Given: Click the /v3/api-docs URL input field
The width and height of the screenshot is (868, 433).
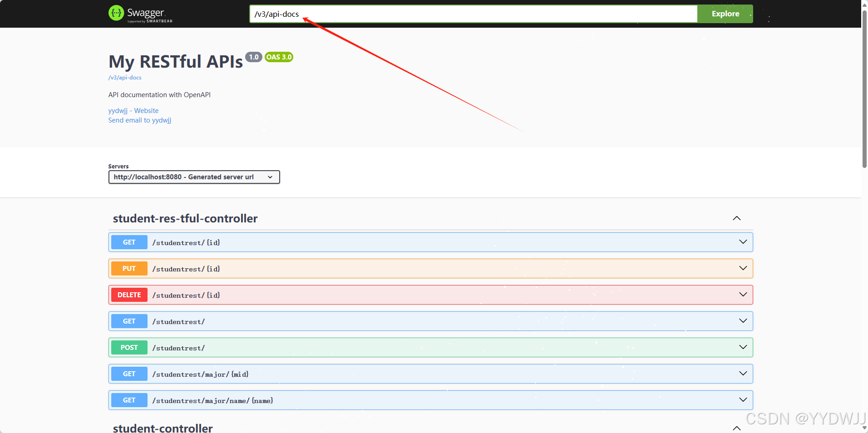Looking at the screenshot, I should pos(473,14).
